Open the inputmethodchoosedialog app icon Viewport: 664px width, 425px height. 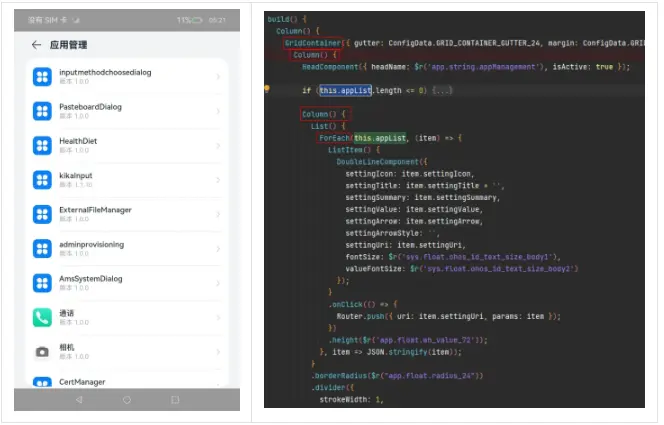pyautogui.click(x=42, y=77)
